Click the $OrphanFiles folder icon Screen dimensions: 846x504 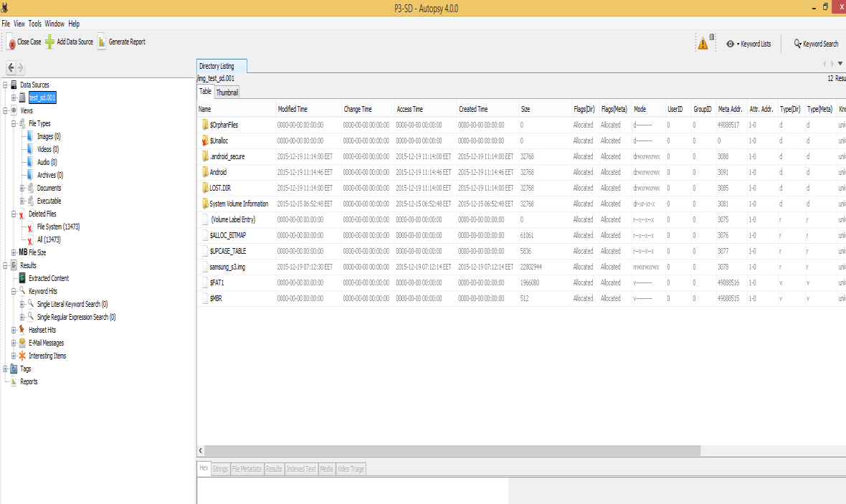(x=205, y=125)
